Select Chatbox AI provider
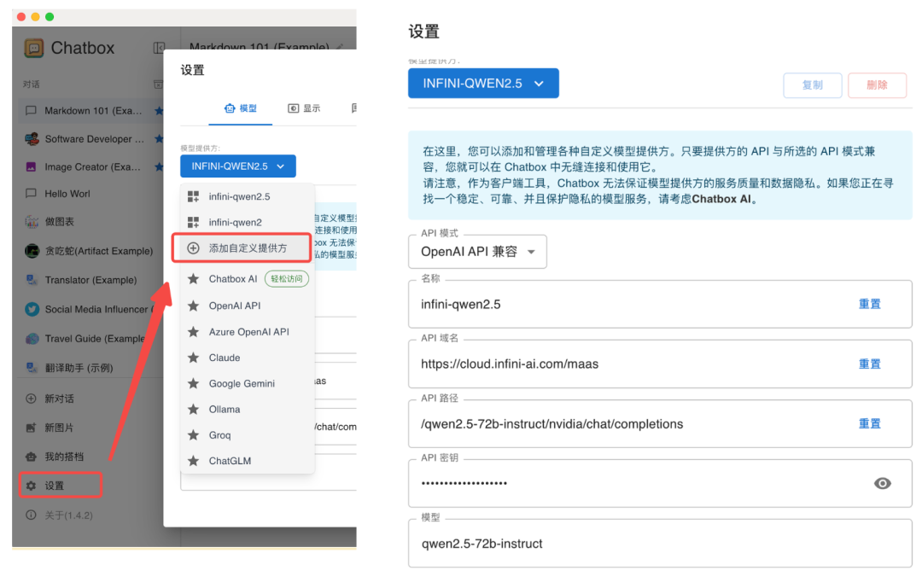Screen dimensions: 922x588 coord(247,279)
